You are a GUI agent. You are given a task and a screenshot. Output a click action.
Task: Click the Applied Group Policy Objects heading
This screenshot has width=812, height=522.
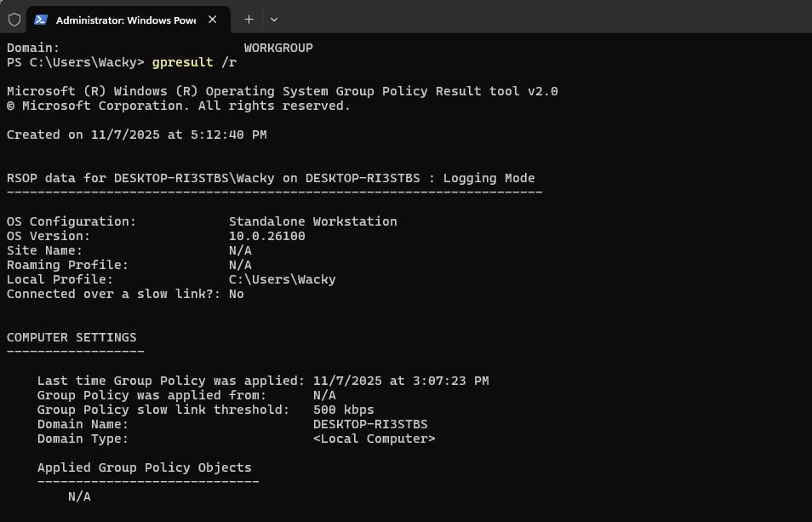coord(144,468)
